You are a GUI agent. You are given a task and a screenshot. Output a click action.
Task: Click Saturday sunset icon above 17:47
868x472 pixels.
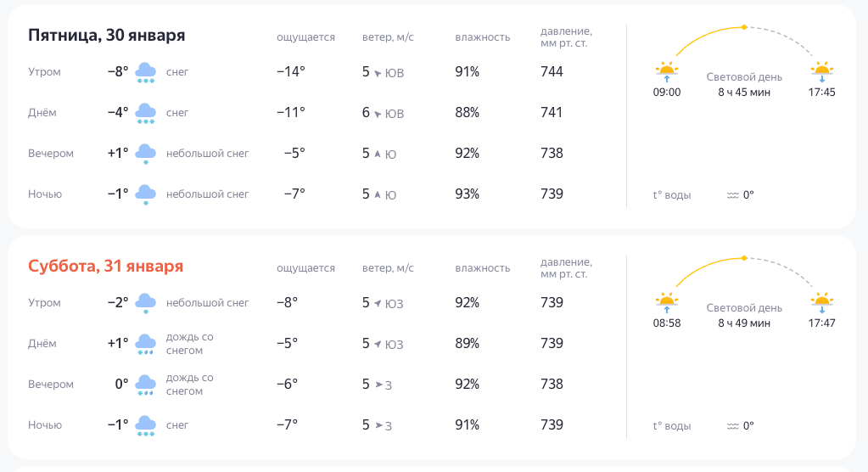tap(821, 302)
